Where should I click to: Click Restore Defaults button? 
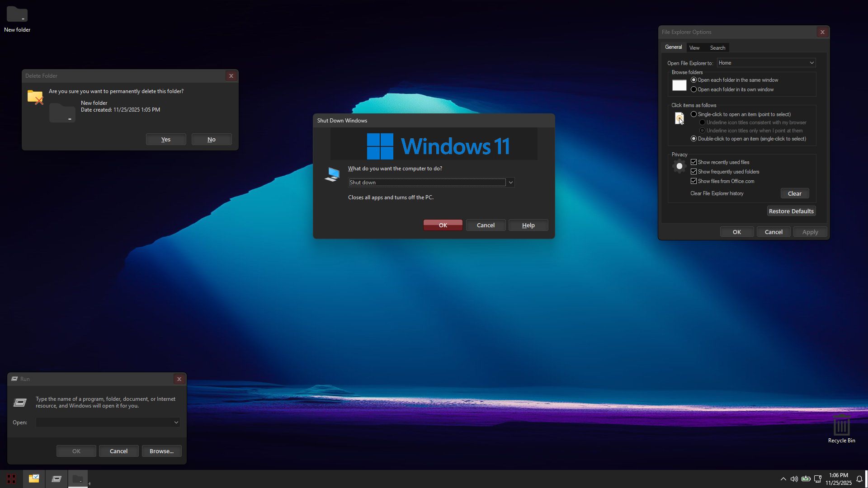(791, 211)
